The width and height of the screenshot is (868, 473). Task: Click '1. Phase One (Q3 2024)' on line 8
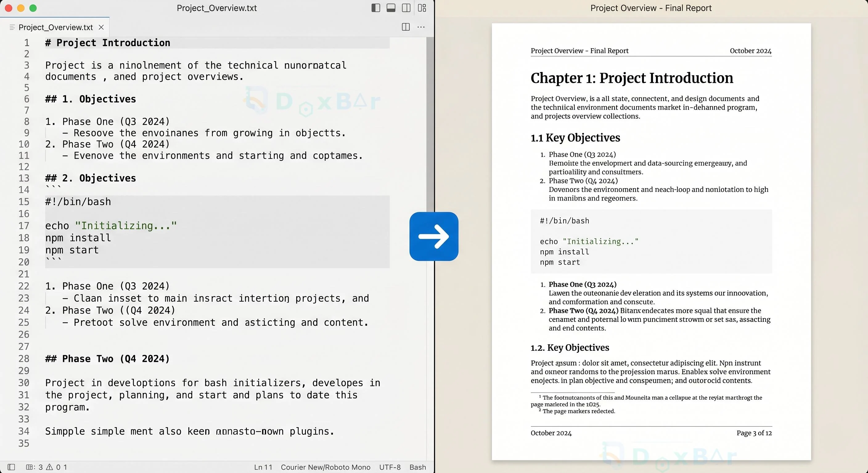click(x=108, y=122)
